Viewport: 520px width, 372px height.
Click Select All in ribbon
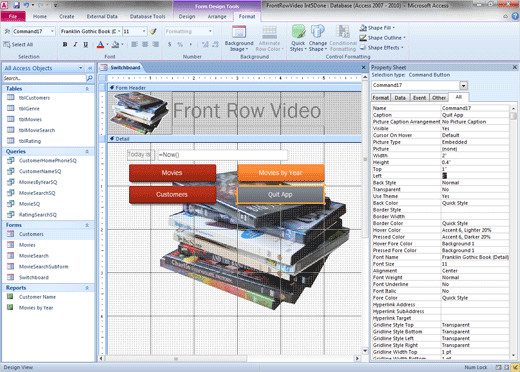pyautogui.click(x=18, y=44)
